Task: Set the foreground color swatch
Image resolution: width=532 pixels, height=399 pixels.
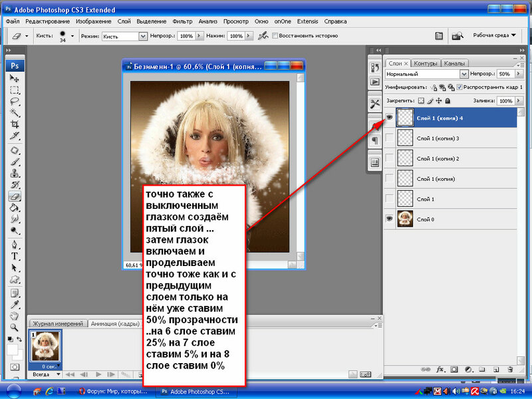Action: [x=11, y=349]
